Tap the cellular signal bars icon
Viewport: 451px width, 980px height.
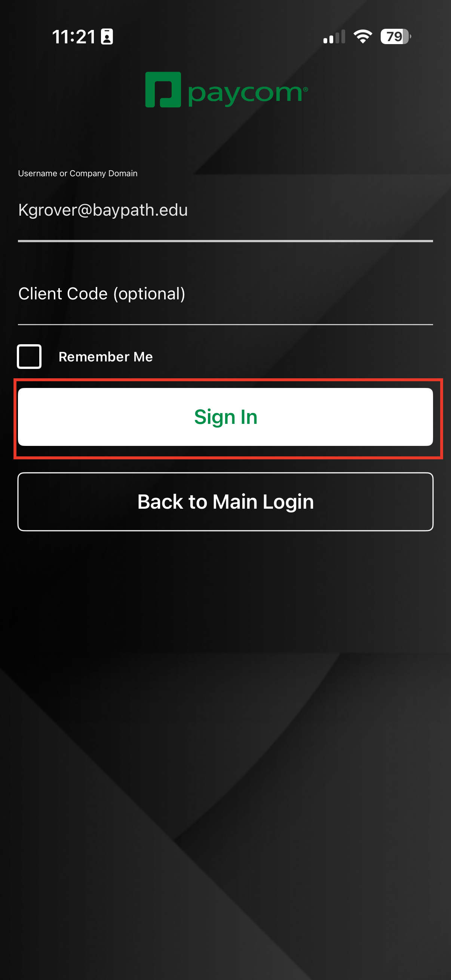[x=334, y=37]
